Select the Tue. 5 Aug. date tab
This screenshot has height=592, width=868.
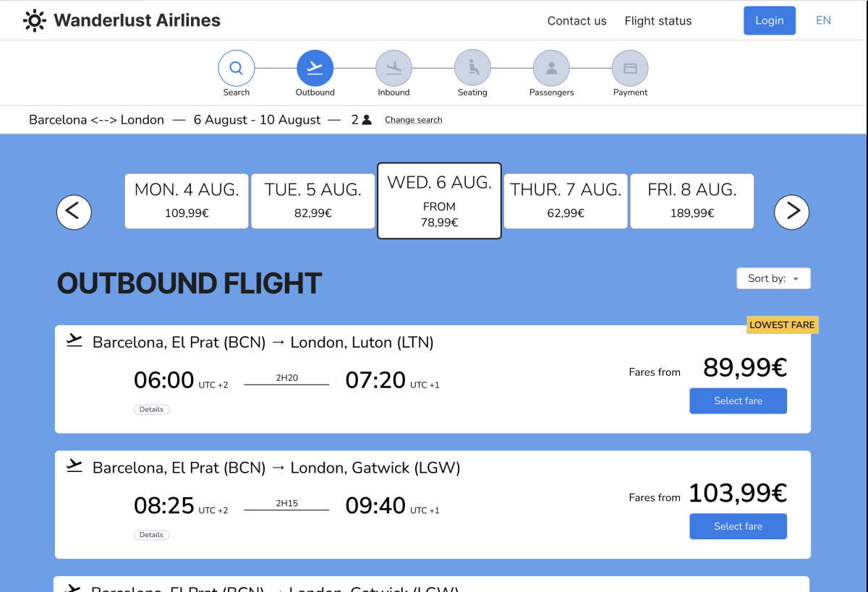point(312,201)
